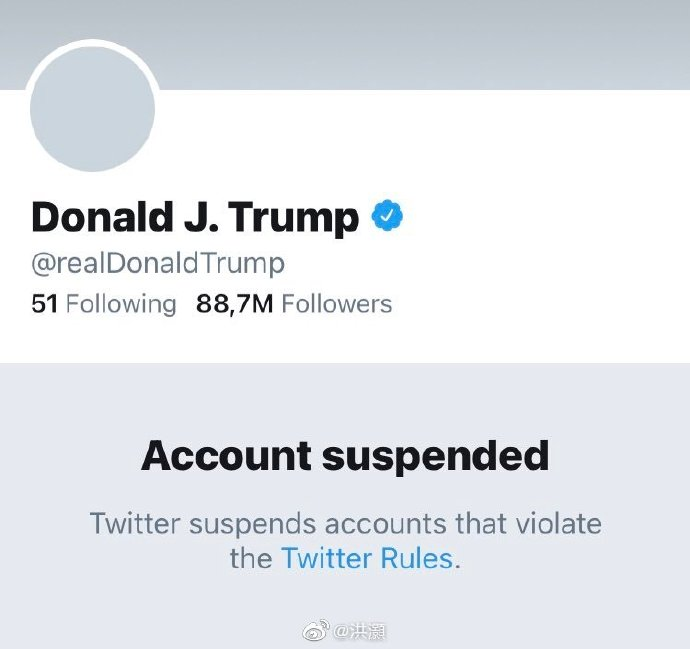The height and width of the screenshot is (649, 690).
Task: Open the "51 Following" list
Action: click(104, 304)
